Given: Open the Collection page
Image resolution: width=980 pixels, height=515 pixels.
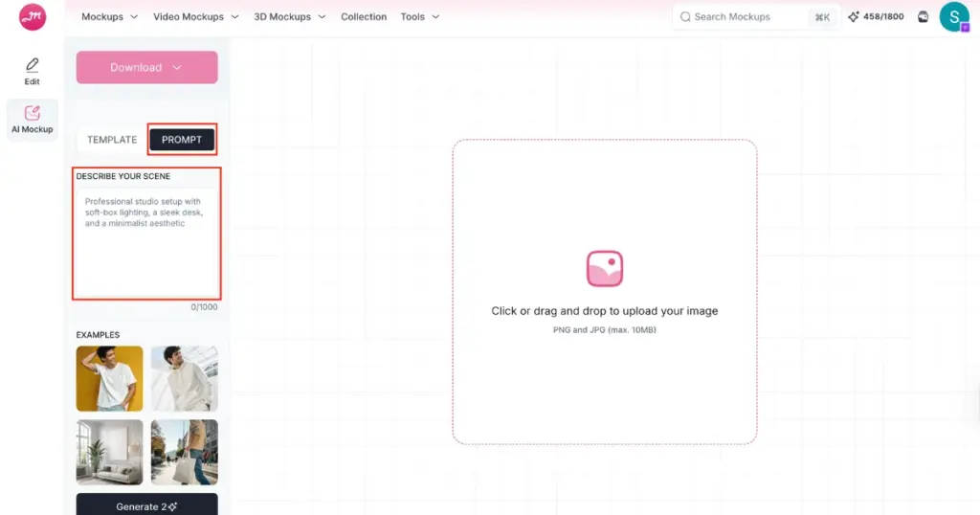Looking at the screenshot, I should 364,17.
